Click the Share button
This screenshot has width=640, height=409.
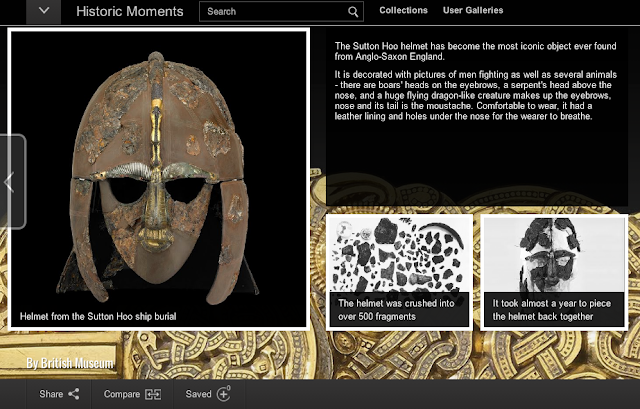(59, 394)
